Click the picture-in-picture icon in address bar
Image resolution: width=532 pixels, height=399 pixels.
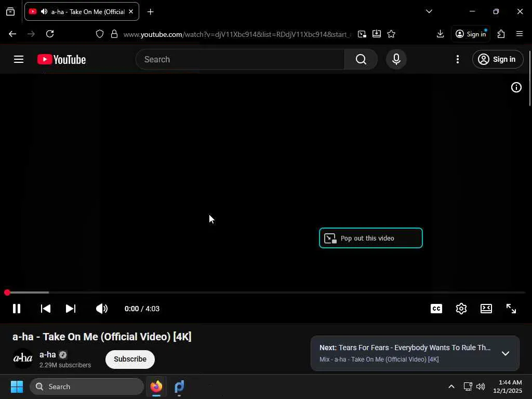click(x=362, y=34)
